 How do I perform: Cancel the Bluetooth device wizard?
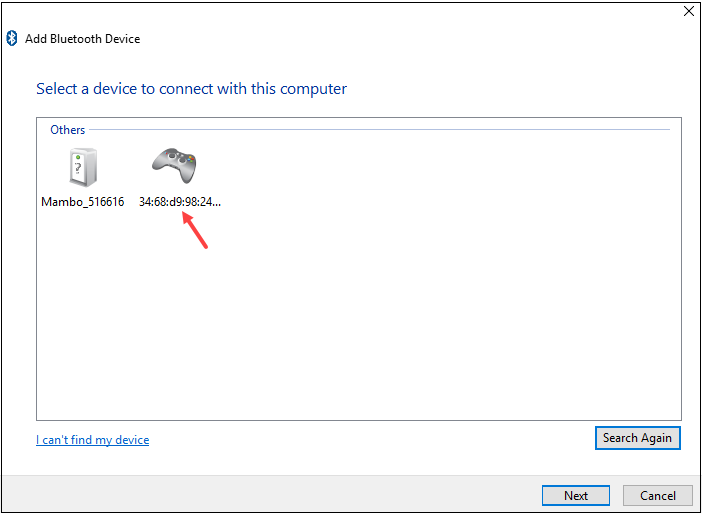click(657, 495)
